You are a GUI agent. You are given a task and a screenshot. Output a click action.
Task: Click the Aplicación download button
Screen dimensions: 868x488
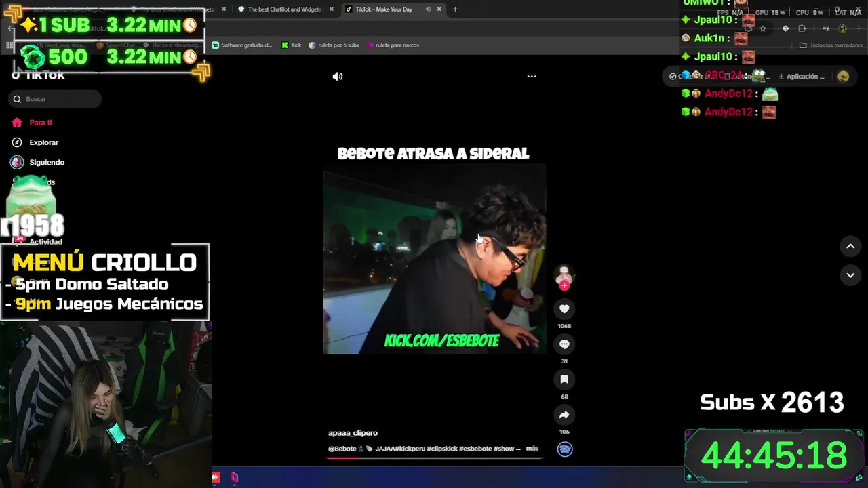tap(802, 77)
